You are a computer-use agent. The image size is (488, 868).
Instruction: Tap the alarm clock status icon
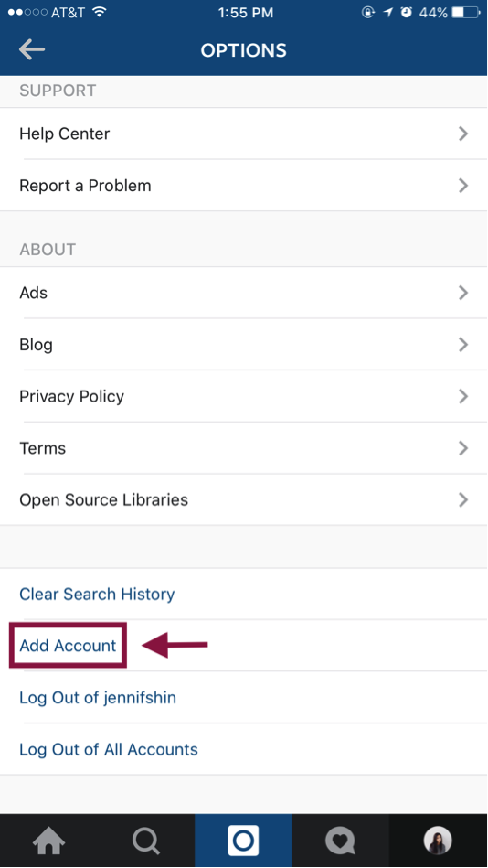click(407, 12)
